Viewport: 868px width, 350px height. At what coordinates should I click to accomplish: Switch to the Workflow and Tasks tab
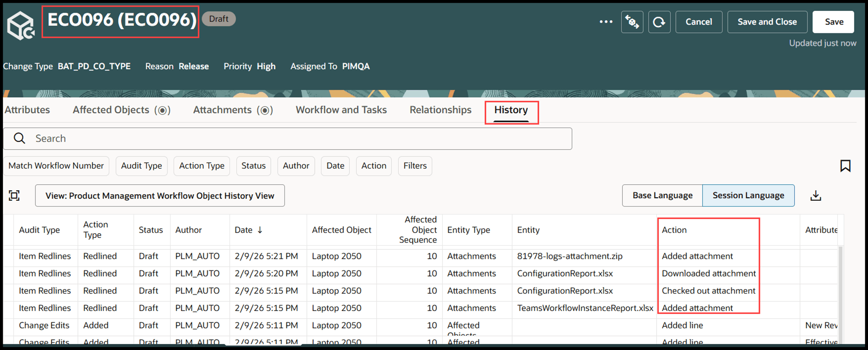[341, 110]
